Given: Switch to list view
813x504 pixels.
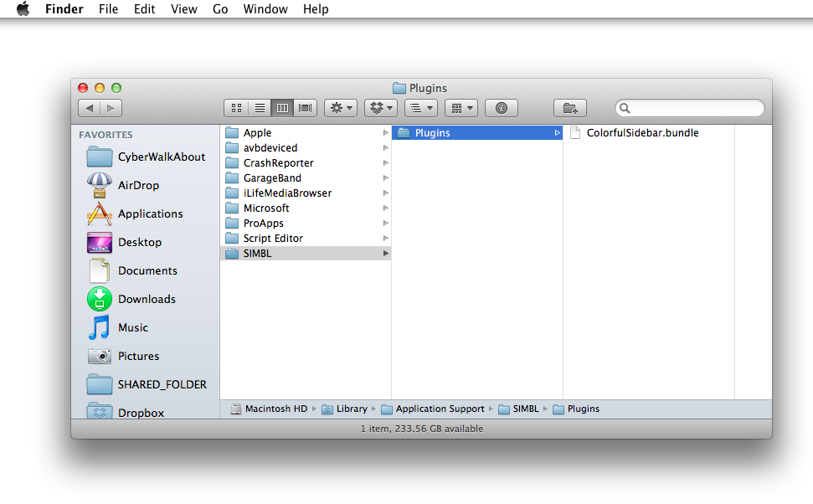Looking at the screenshot, I should click(260, 108).
